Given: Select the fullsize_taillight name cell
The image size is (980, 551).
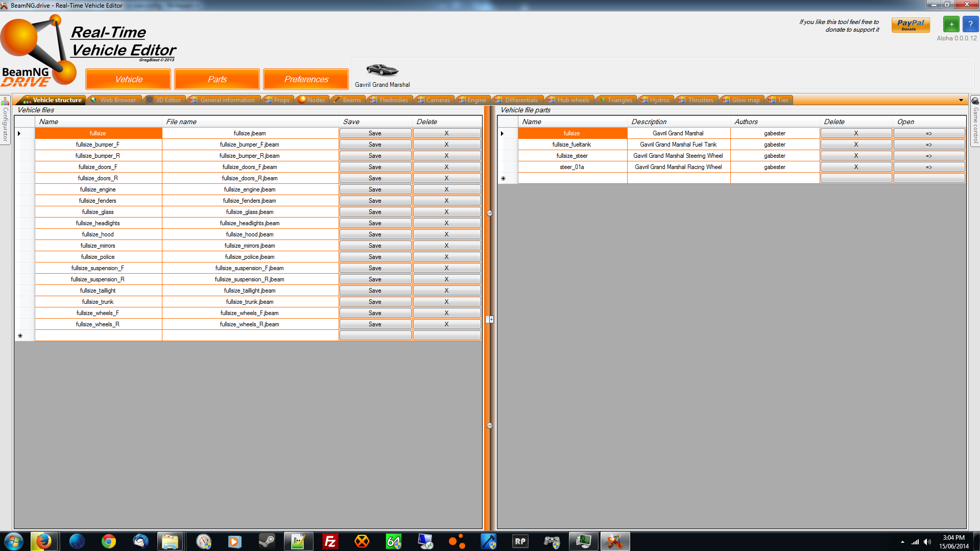Looking at the screenshot, I should coord(98,291).
